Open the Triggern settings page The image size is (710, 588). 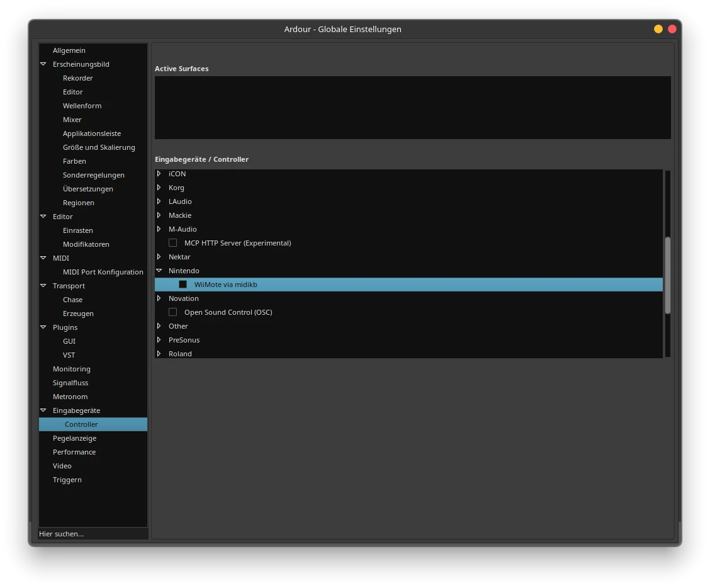point(67,480)
